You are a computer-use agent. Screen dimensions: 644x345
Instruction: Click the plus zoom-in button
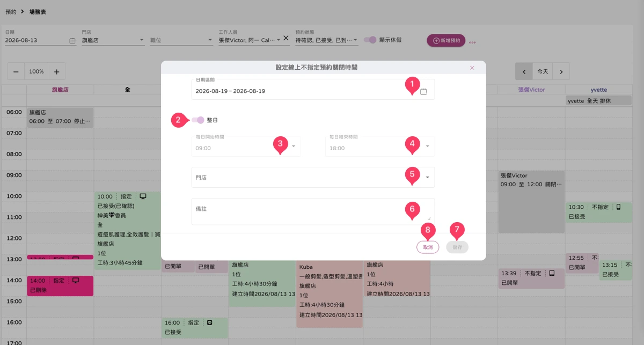point(57,71)
